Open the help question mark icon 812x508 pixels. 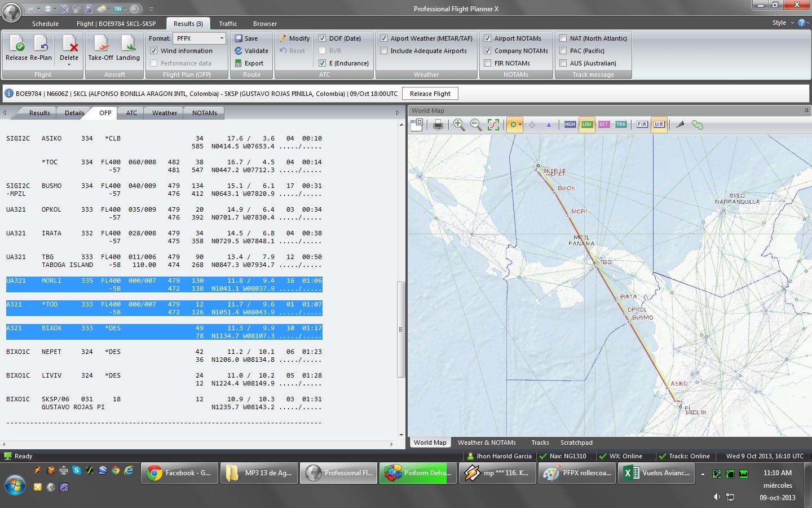801,23
